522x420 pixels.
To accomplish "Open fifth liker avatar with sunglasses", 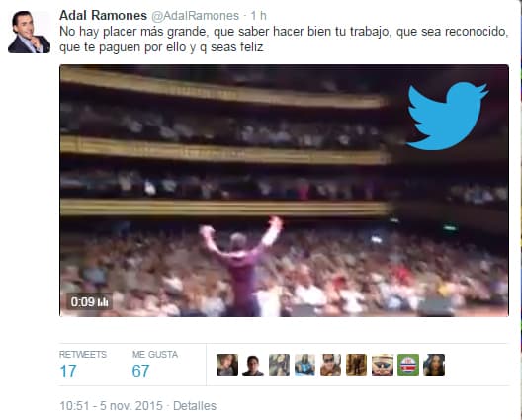I will (330, 365).
